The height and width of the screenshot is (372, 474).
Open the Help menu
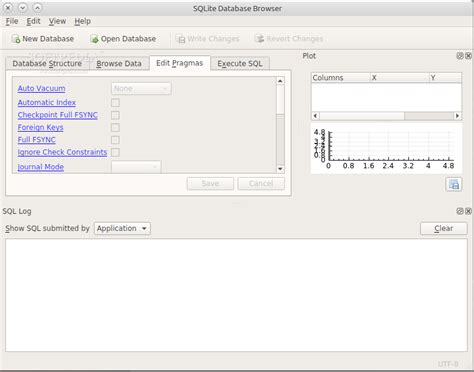click(x=82, y=21)
